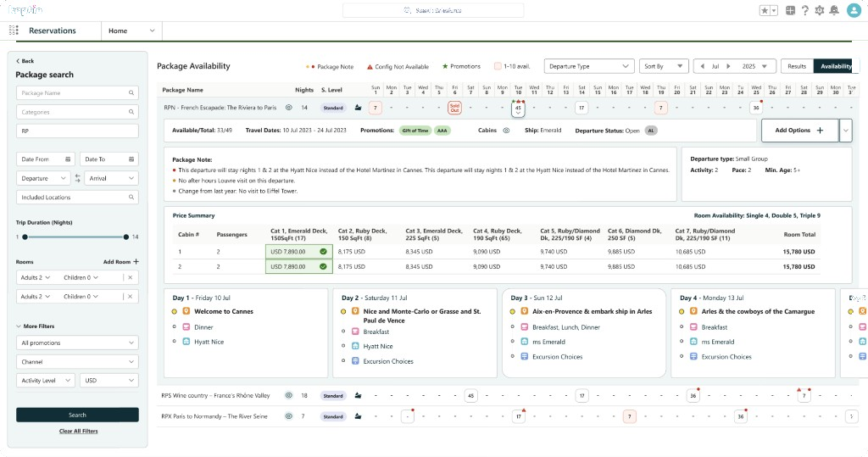Open user profile avatar
Image resolution: width=868 pixels, height=457 pixels.
tap(854, 10)
